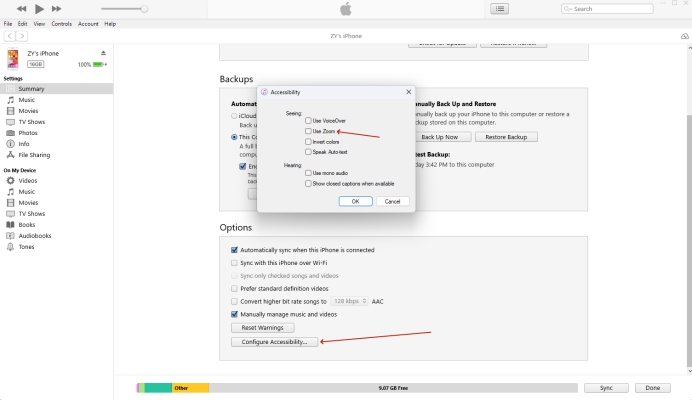Close the Accessibility dialog
The image size is (692, 400).
408,92
